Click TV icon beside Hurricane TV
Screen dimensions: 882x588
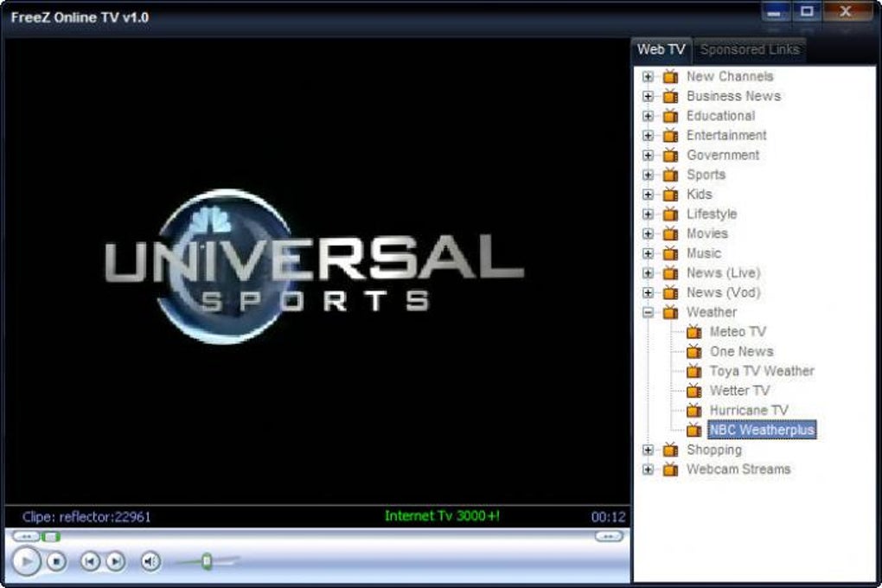[x=694, y=410]
